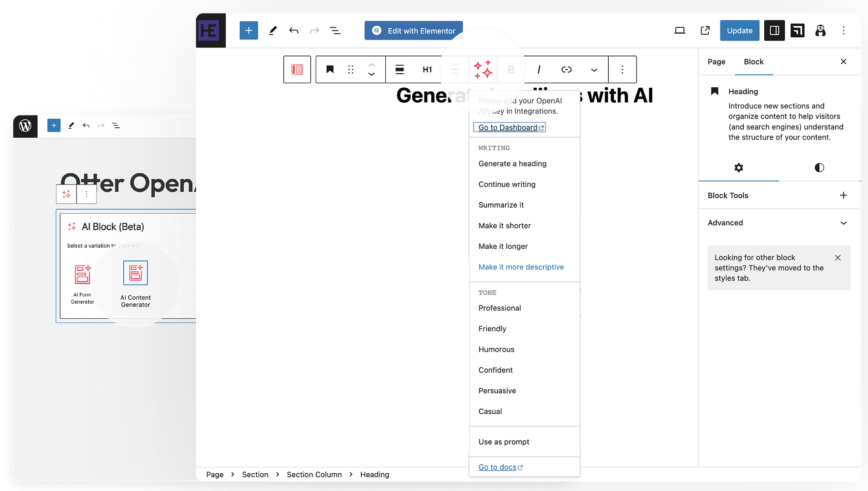The width and height of the screenshot is (868, 491).
Task: Click the insert link icon in block toolbar
Action: 566,70
